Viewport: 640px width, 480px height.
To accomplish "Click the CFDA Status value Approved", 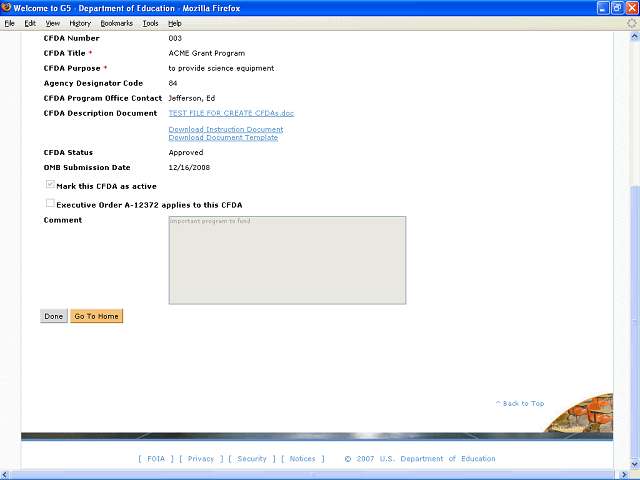I will pyautogui.click(x=186, y=152).
